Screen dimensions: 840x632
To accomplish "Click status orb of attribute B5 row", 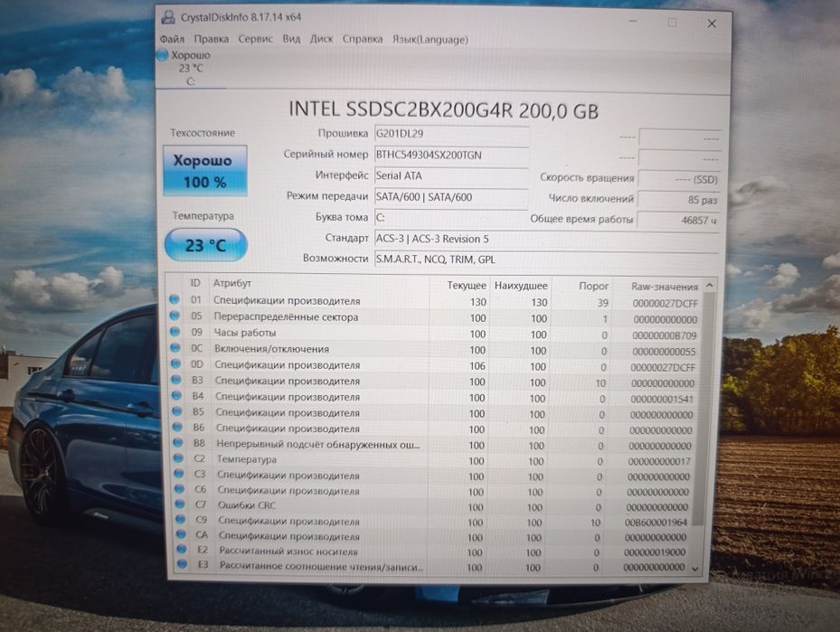I will 177,411.
